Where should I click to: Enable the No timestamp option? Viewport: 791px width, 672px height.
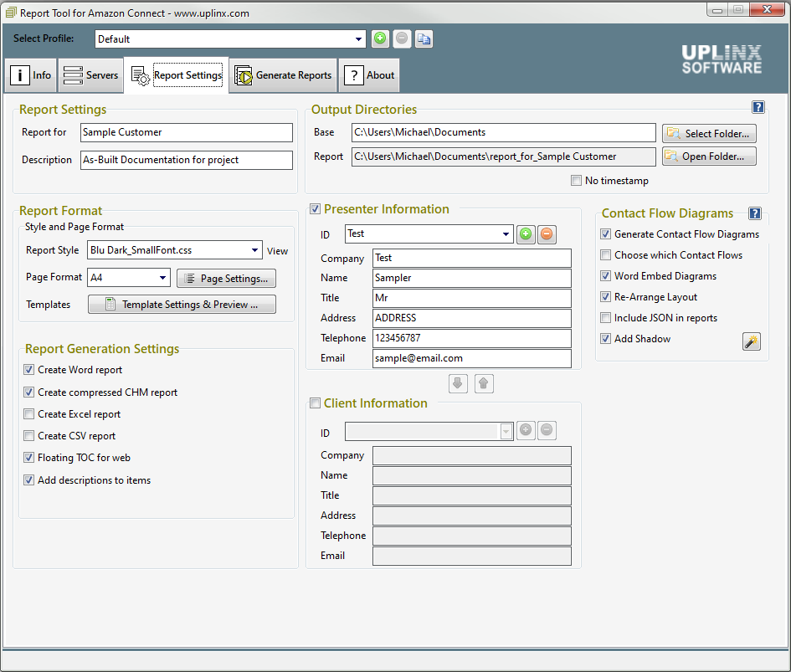point(576,181)
